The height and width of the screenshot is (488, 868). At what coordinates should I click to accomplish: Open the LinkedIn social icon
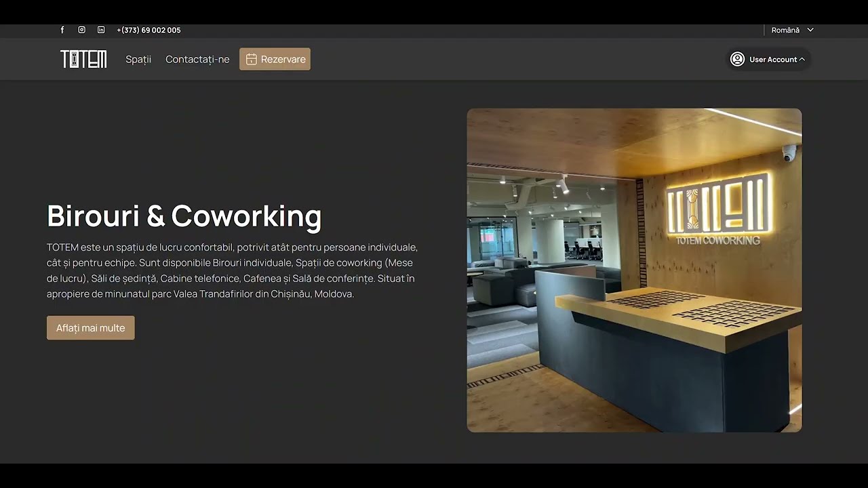pos(101,30)
